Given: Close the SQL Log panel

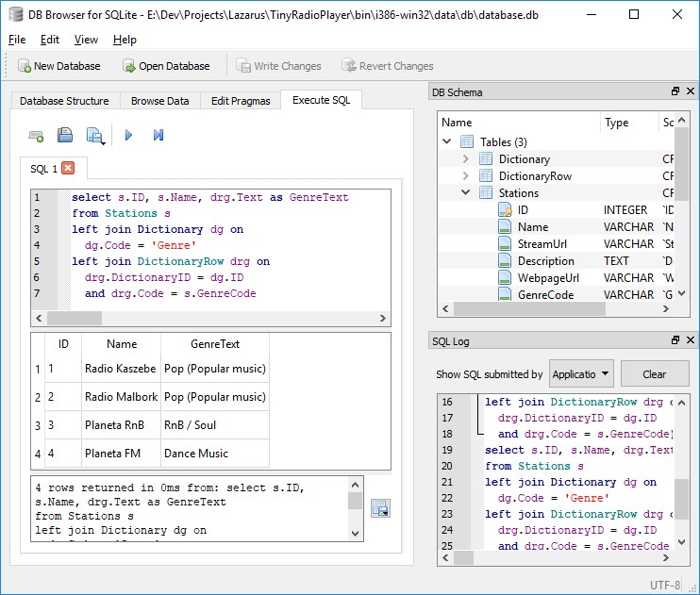Looking at the screenshot, I should (691, 340).
